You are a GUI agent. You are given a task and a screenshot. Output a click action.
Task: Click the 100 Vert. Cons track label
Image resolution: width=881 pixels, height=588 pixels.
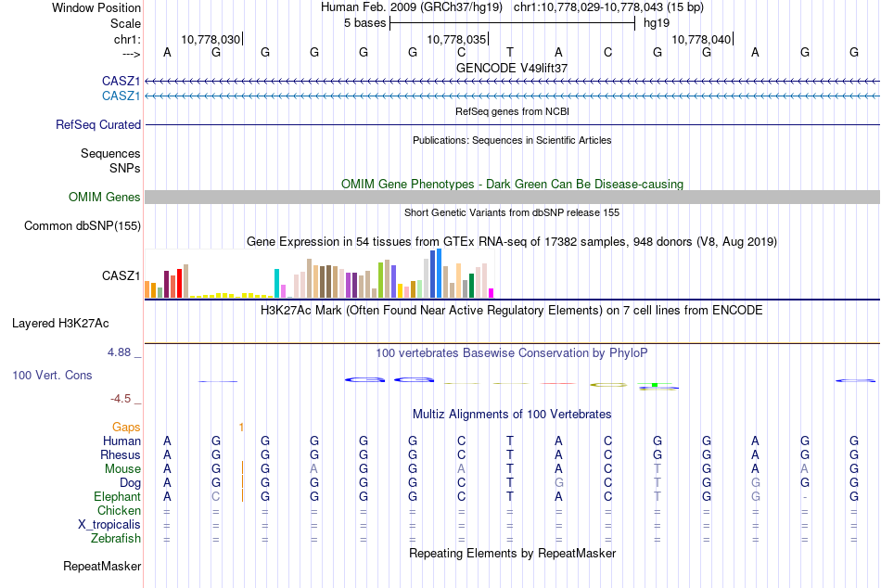pos(52,375)
